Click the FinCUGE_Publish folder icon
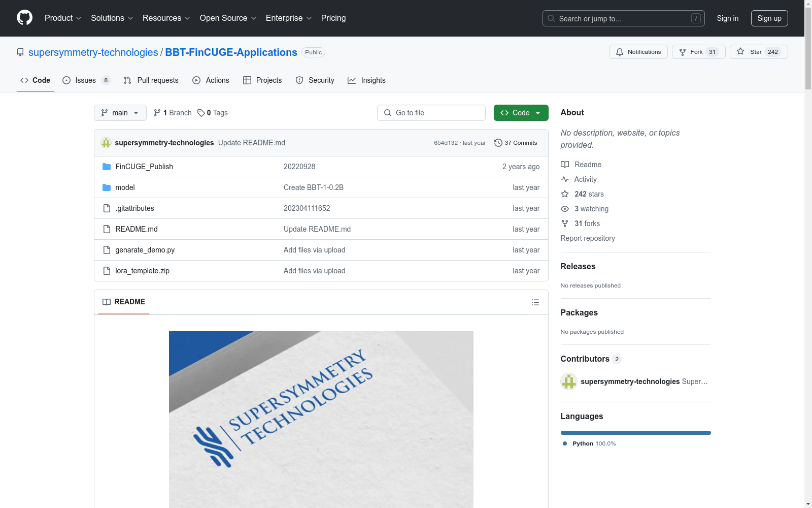The width and height of the screenshot is (812, 508). (x=107, y=167)
